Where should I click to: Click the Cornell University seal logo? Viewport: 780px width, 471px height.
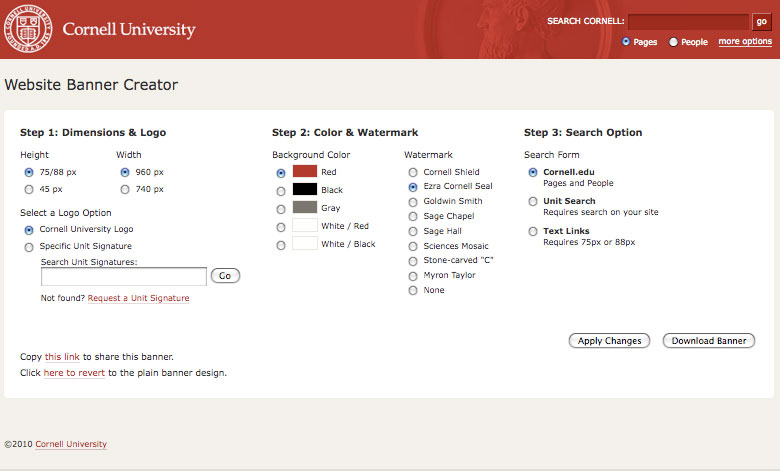(28, 29)
